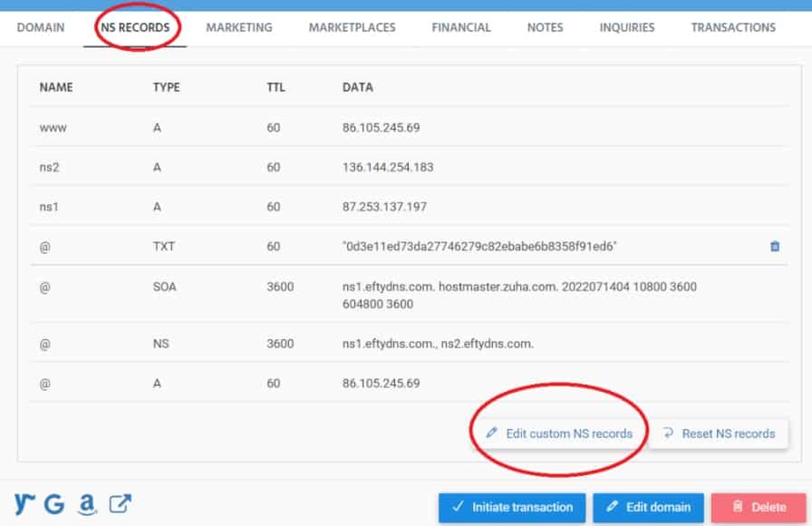Click the red Delete button
Viewport: 812px width, 526px height.
(x=759, y=507)
